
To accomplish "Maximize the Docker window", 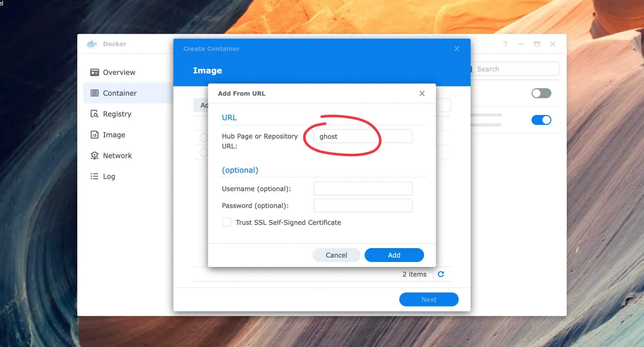I will [537, 44].
